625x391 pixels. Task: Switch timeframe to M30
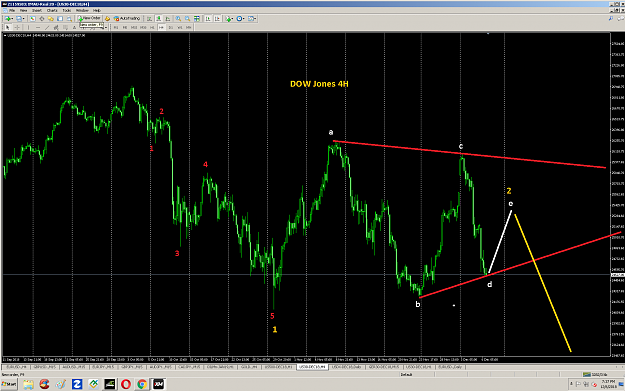point(143,27)
